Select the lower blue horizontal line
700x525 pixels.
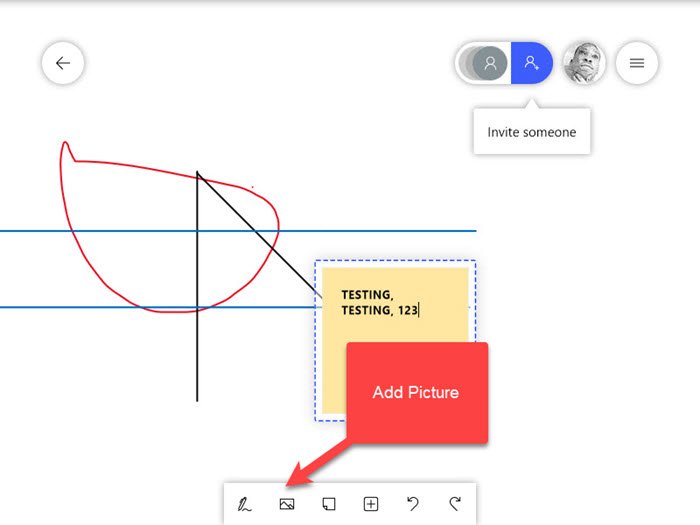(100, 307)
